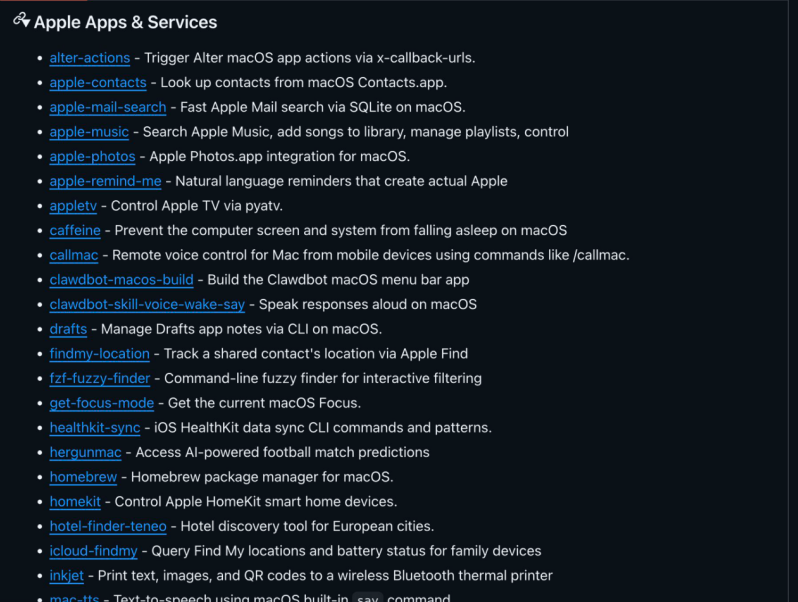Click the findmy-location link

click(99, 353)
